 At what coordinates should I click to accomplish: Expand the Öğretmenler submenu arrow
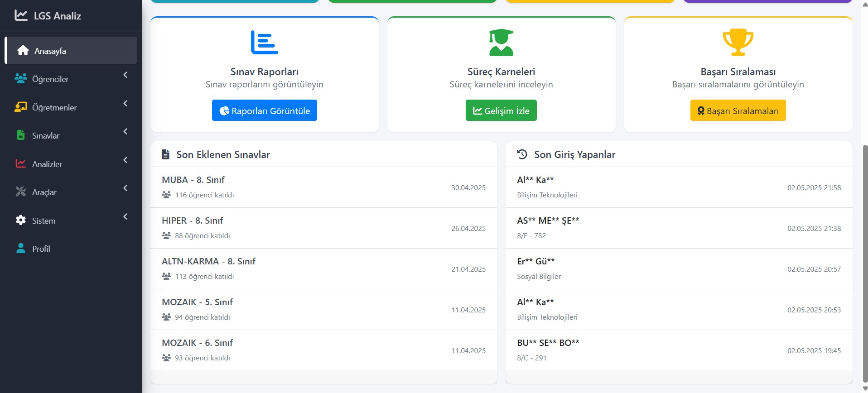[125, 104]
